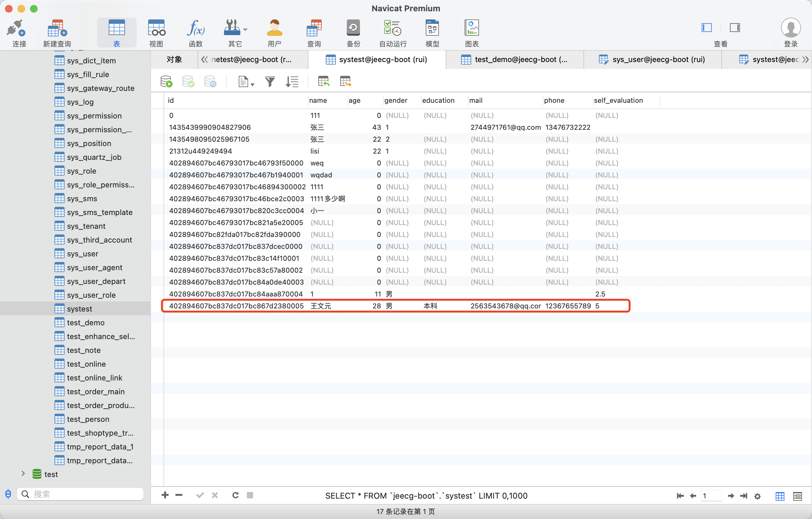Click the Backup (备份) toolbar icon
This screenshot has height=519, width=812.
click(353, 33)
